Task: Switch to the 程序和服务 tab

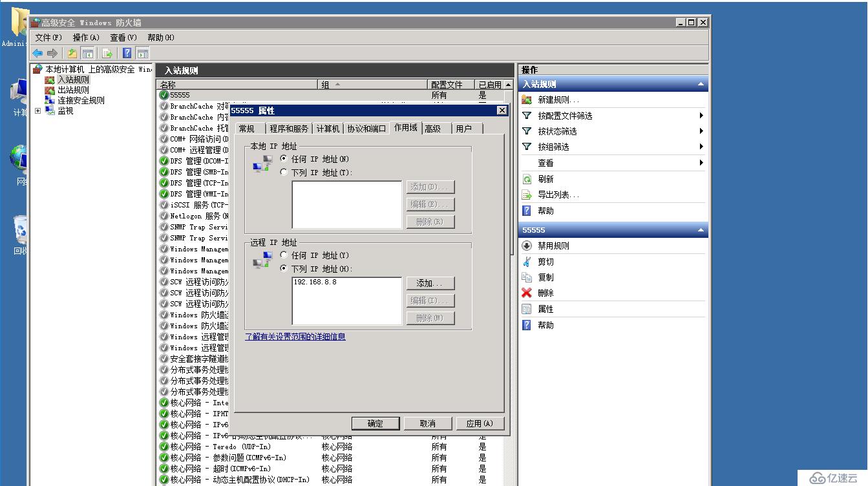Action: pos(289,129)
